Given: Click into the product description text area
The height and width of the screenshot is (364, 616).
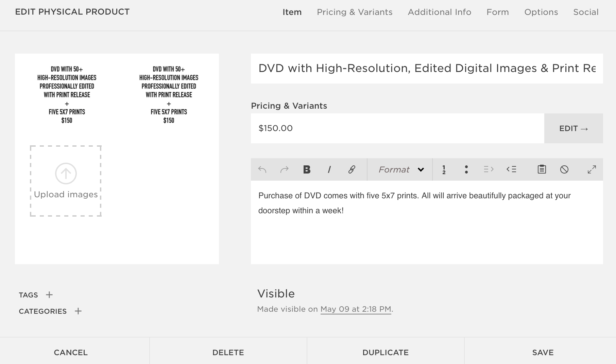Looking at the screenshot, I should tap(427, 222).
